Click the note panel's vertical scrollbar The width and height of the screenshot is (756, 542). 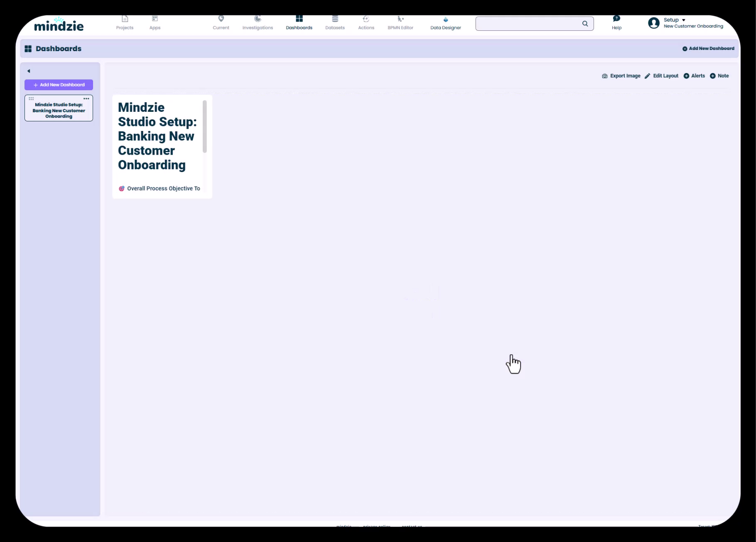point(205,126)
